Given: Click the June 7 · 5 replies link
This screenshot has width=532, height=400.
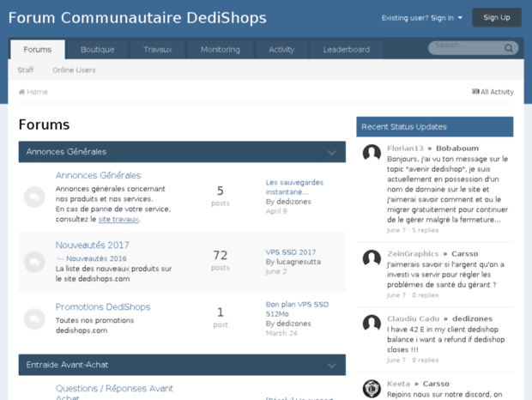Looking at the screenshot, I should (413, 230).
